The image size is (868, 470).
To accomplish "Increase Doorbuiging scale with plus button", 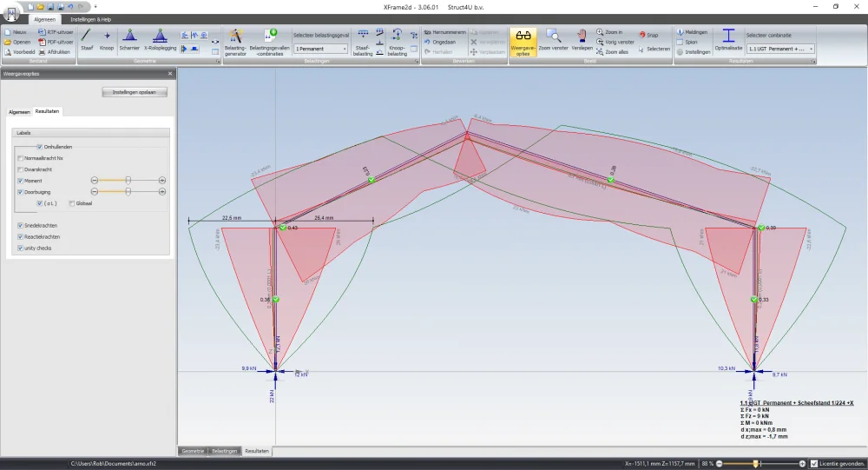I will coord(162,192).
